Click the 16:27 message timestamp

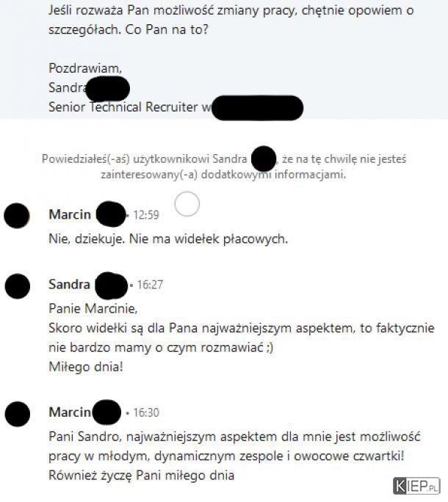point(150,285)
